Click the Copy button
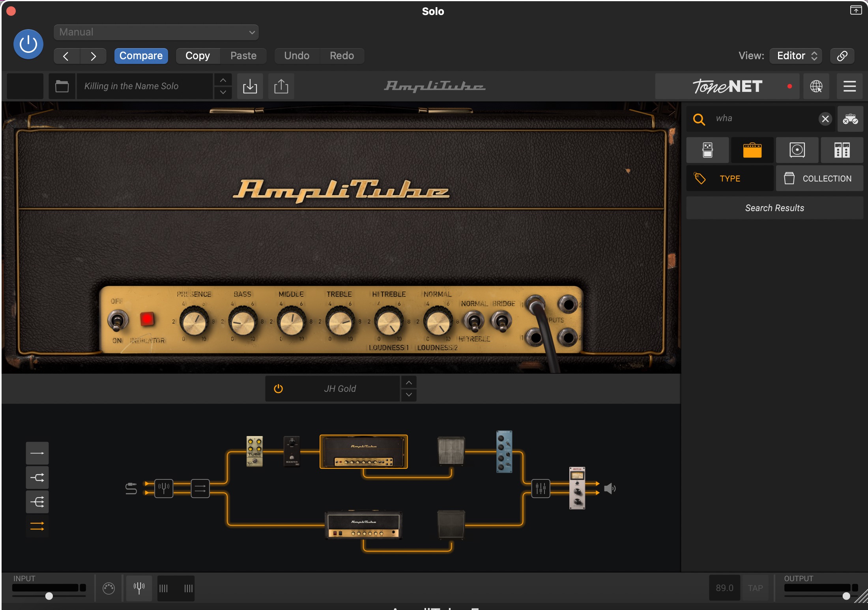Screen dimensions: 868x610 (198, 56)
